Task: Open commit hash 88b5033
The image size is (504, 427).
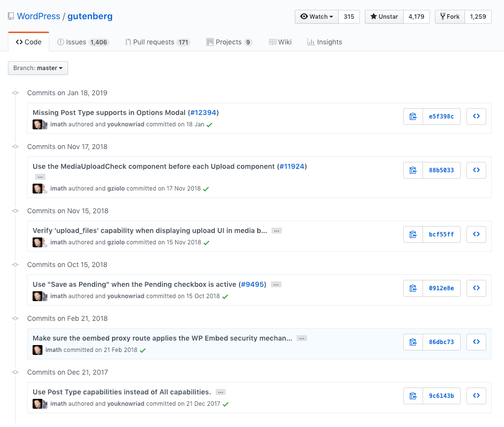Action: tap(441, 170)
